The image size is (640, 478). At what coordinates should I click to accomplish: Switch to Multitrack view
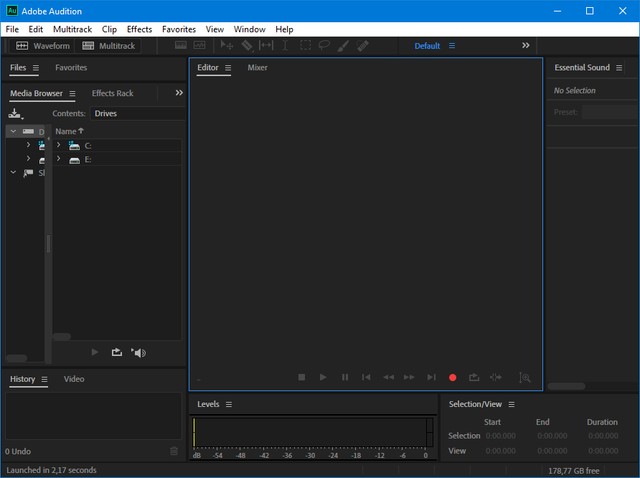(109, 46)
